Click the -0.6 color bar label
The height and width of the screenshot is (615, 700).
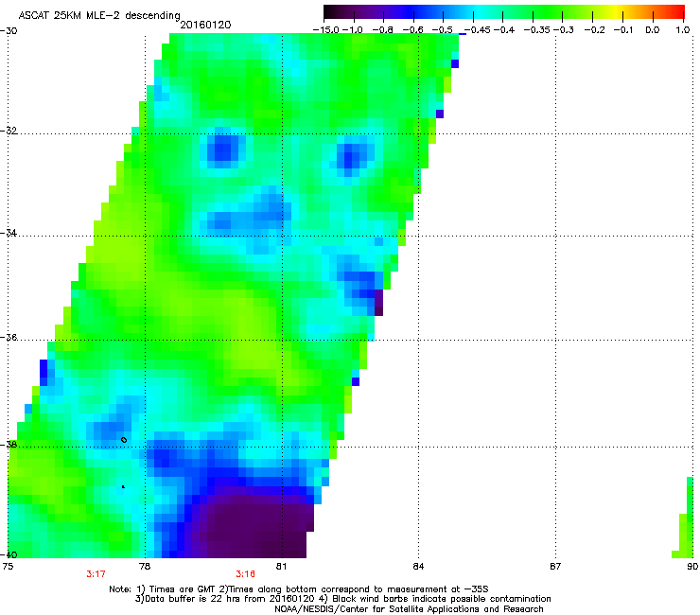(x=412, y=30)
